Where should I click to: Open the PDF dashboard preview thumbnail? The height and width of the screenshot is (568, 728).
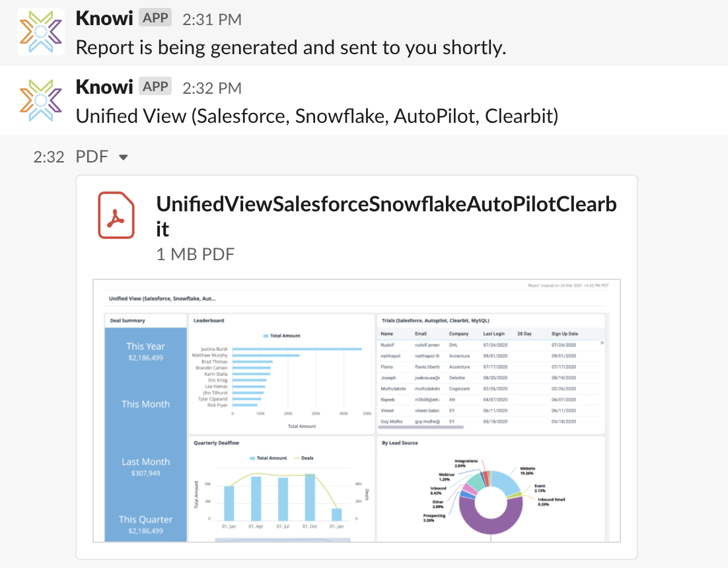tap(357, 409)
